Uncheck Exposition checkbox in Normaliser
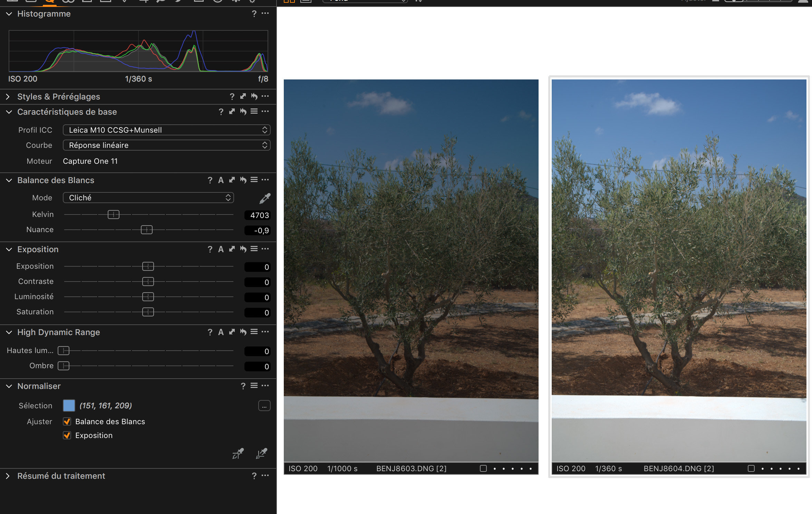This screenshot has width=812, height=514. [67, 435]
